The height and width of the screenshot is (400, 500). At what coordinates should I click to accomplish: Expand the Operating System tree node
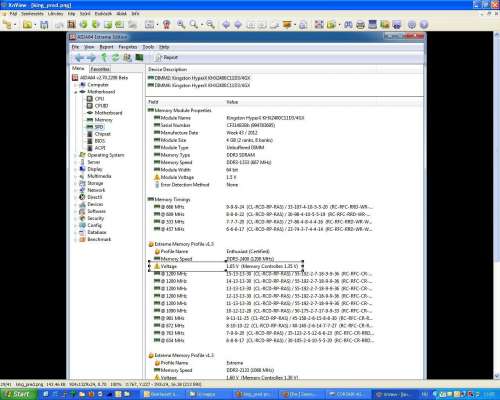76,155
